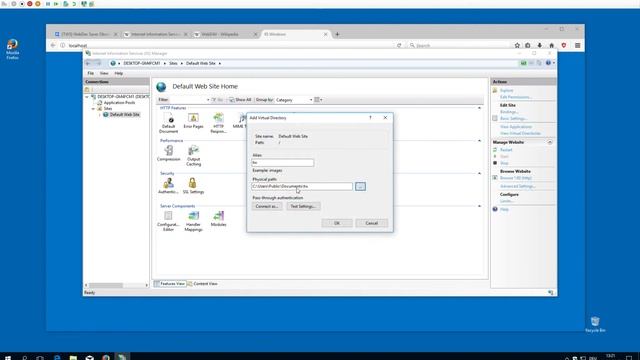Click Cancel in Add Virtual Directory dialog
Viewport: 640px width, 360px height.
371,223
